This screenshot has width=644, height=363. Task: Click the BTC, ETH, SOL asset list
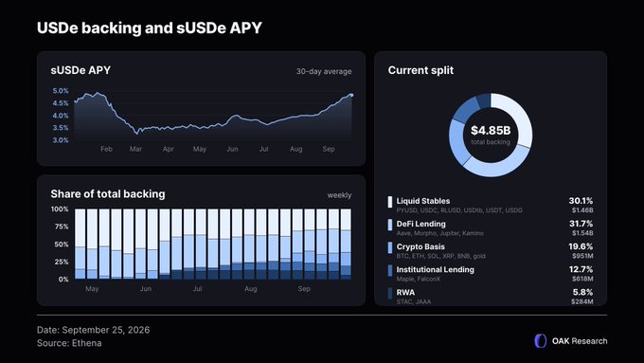tap(440, 256)
